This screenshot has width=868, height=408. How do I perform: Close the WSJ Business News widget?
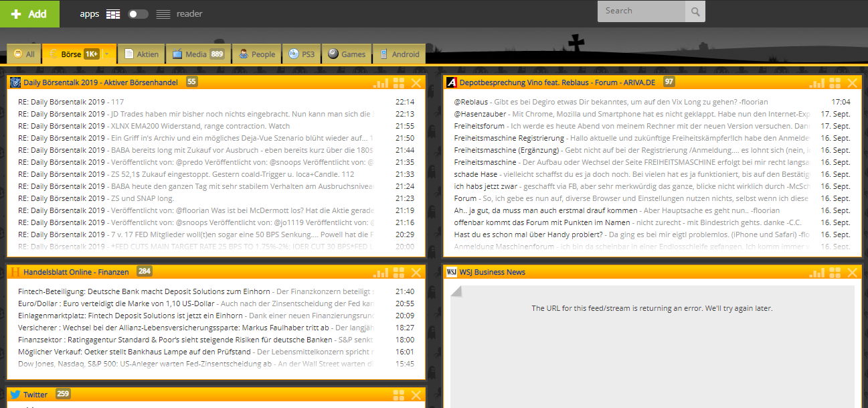853,273
